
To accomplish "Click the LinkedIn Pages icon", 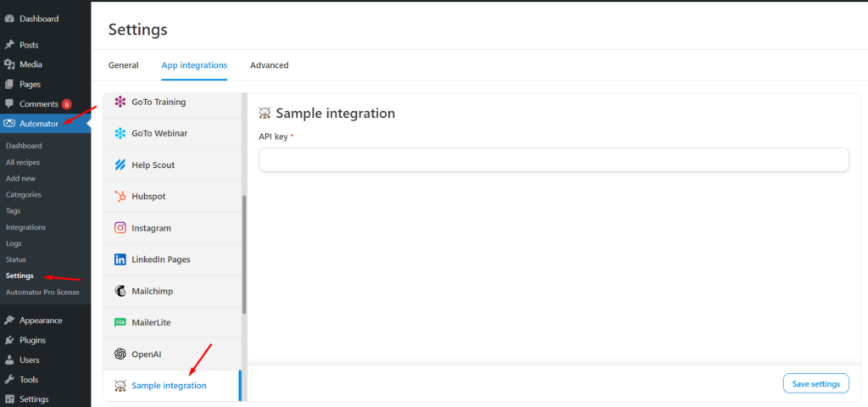I will tap(120, 259).
